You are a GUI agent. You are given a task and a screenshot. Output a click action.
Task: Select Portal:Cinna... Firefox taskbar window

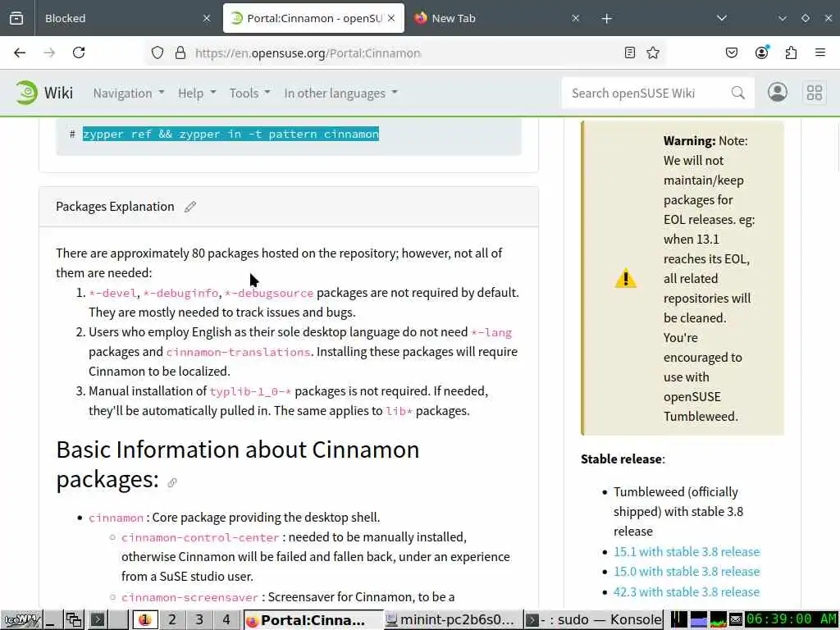point(313,620)
